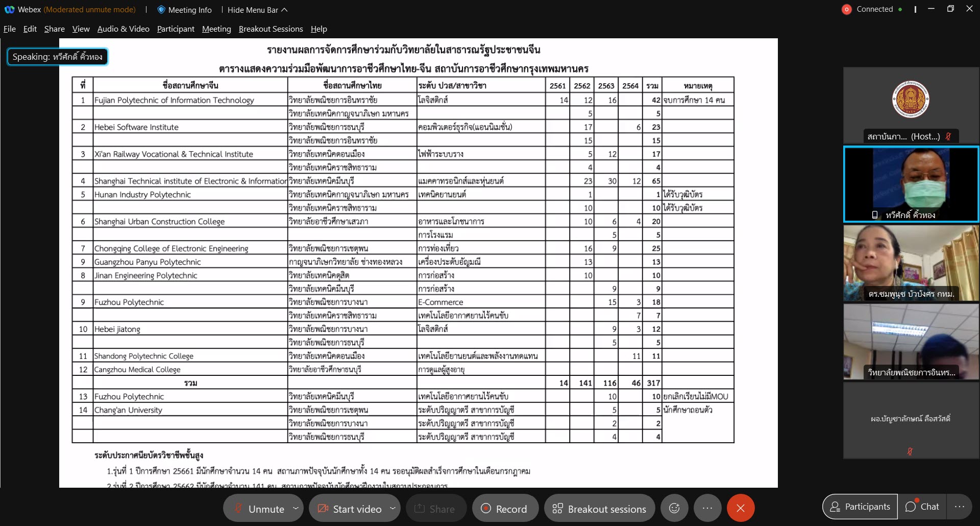The width and height of the screenshot is (980, 526).
Task: Select the วิทยาลัยพณิชยการอินทร video thumbnail
Action: pos(911,342)
